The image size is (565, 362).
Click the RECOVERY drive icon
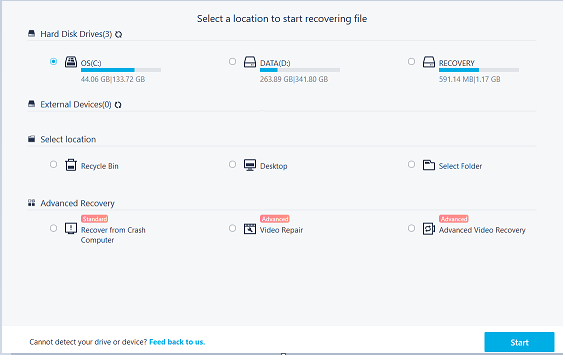[x=429, y=62]
